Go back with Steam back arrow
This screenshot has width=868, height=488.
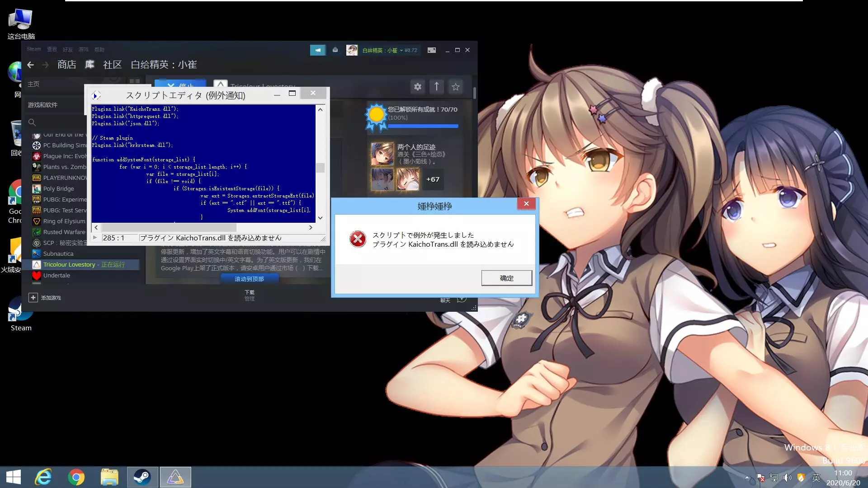(x=30, y=65)
